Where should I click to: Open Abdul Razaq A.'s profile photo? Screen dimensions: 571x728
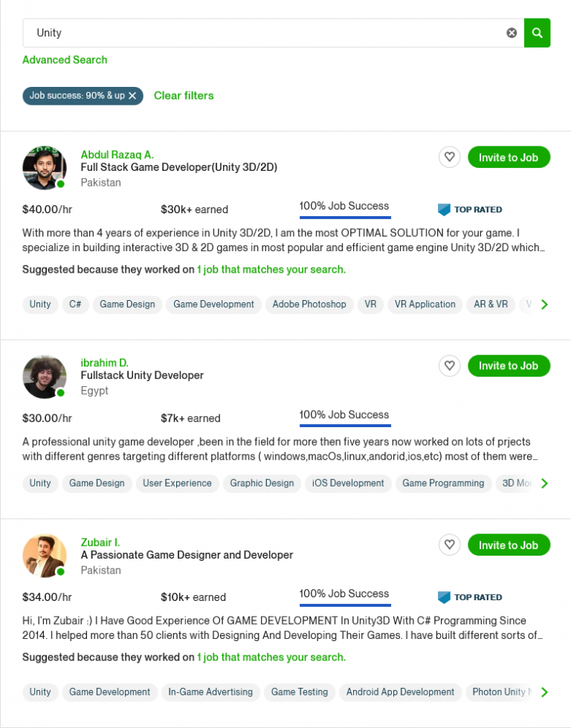click(45, 168)
